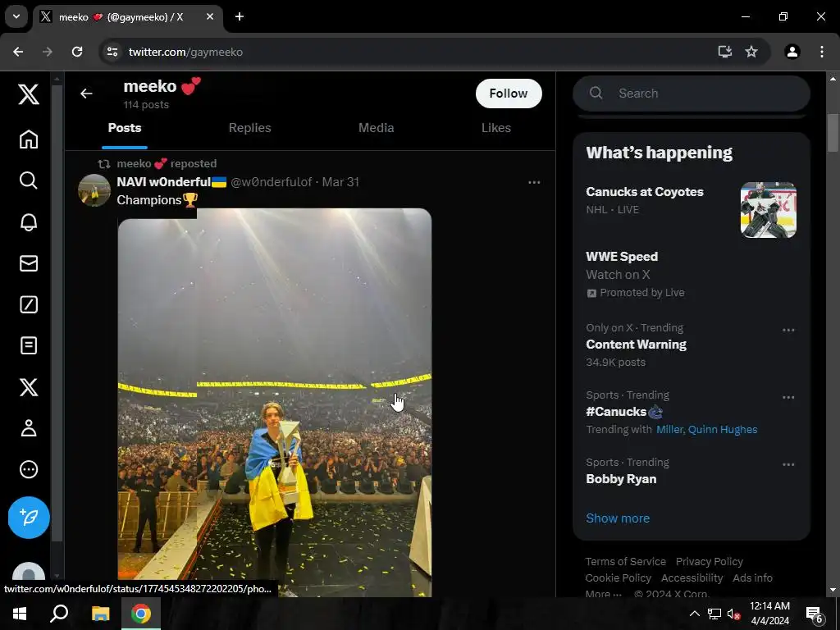840x630 pixels.
Task: Open Messages envelope icon
Action: [x=29, y=263]
